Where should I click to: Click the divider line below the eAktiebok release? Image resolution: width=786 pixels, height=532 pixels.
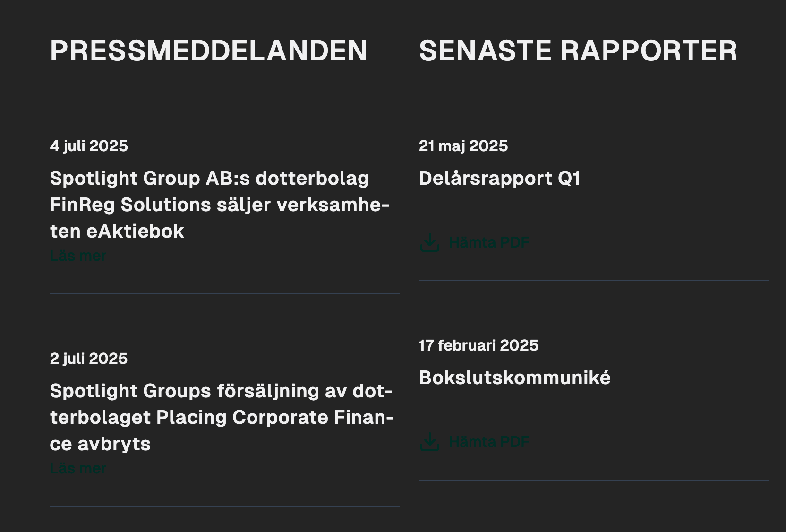point(224,294)
